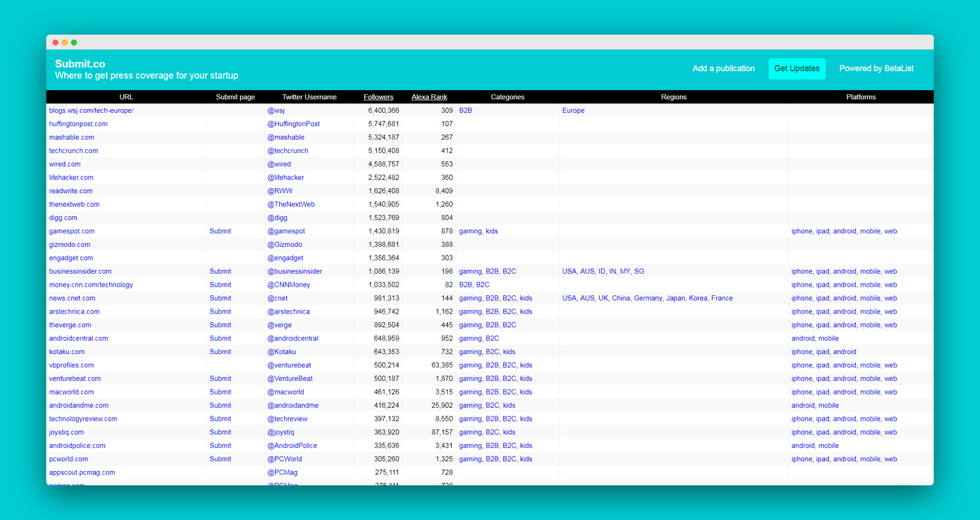980x520 pixels.
Task: Open @PCWorld Twitter link
Action: point(285,459)
